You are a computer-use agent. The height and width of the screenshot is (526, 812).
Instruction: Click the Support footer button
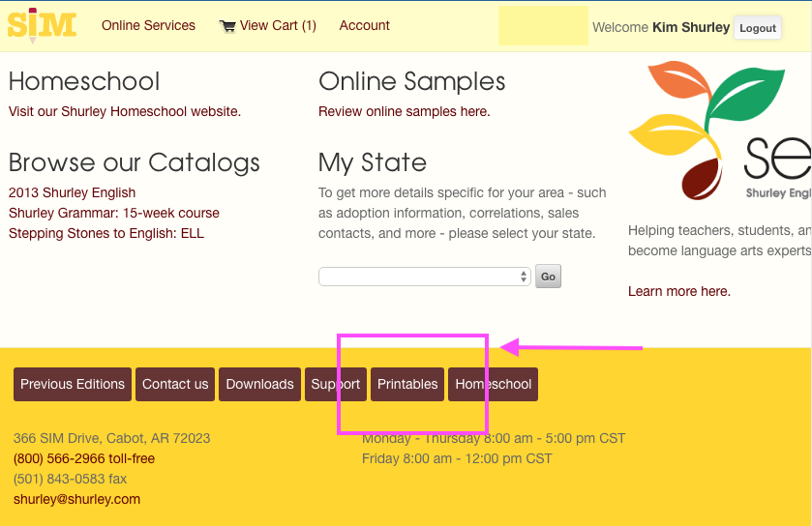pyautogui.click(x=336, y=384)
